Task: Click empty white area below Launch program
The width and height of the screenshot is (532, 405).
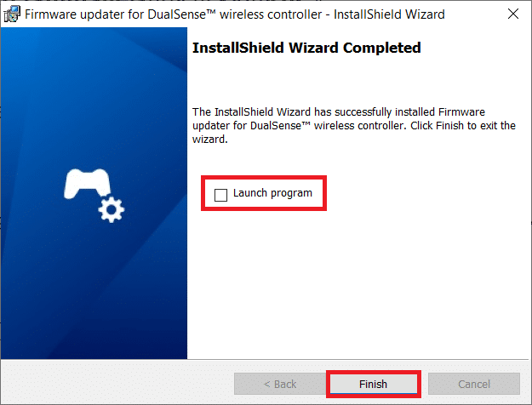Action: tap(357, 285)
